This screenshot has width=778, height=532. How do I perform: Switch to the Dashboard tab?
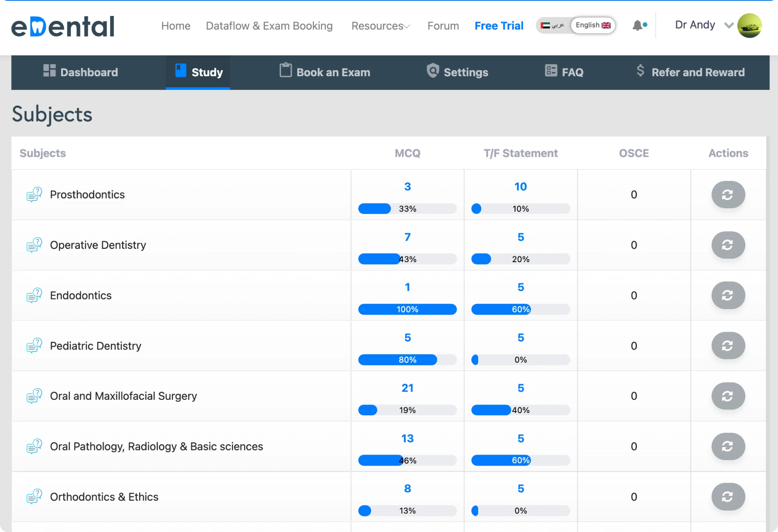[81, 72]
